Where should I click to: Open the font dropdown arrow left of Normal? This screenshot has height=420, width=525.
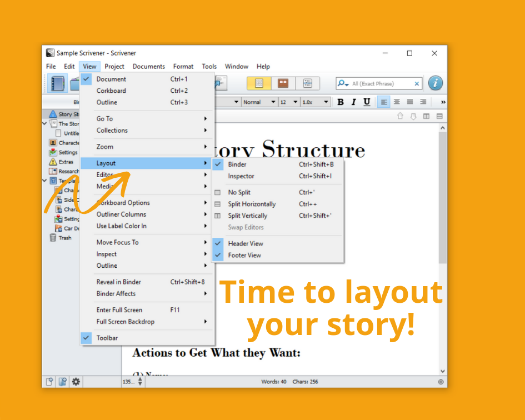tap(236, 102)
